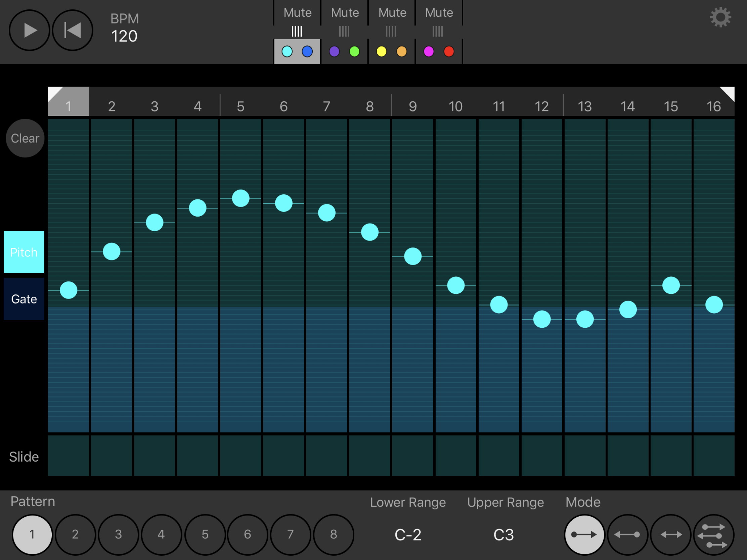Change the BPM value 120
Screen dimensions: 747x560
[124, 36]
